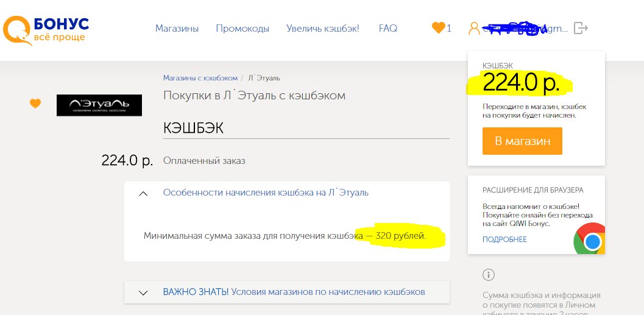Go to Магазины с кэшбэком breadcrumb
Screen dimensions: 644x315
[x=200, y=77]
